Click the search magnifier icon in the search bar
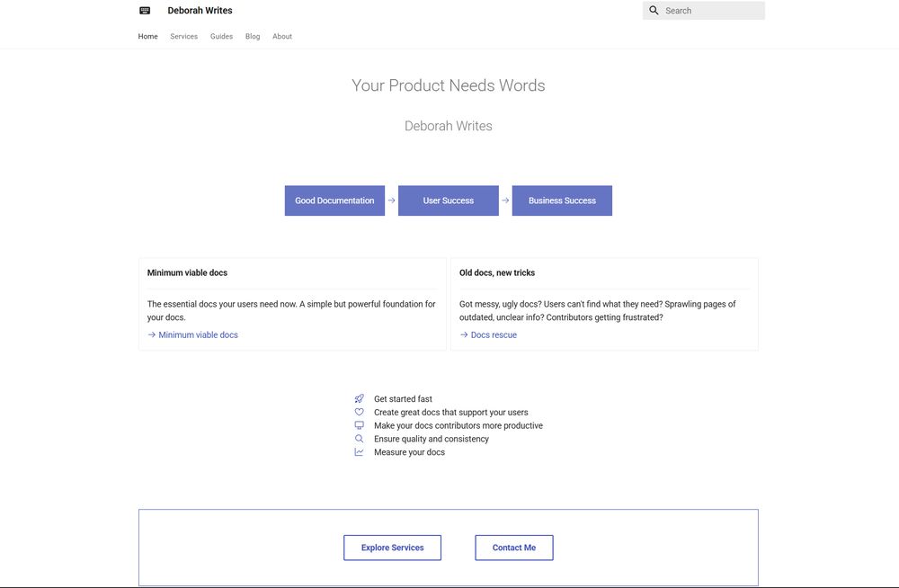Viewport: 899px width, 588px height. click(x=654, y=10)
